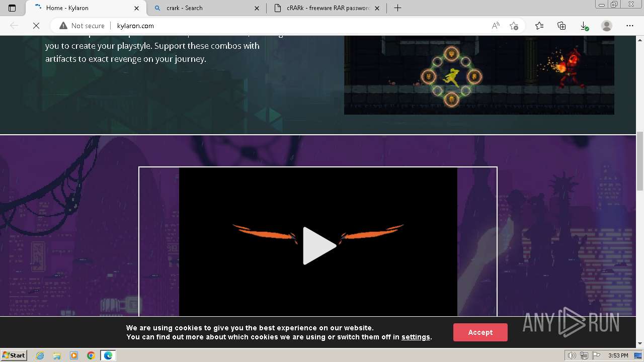Open the Read aloud feature
The image size is (644, 362).
click(496, 26)
